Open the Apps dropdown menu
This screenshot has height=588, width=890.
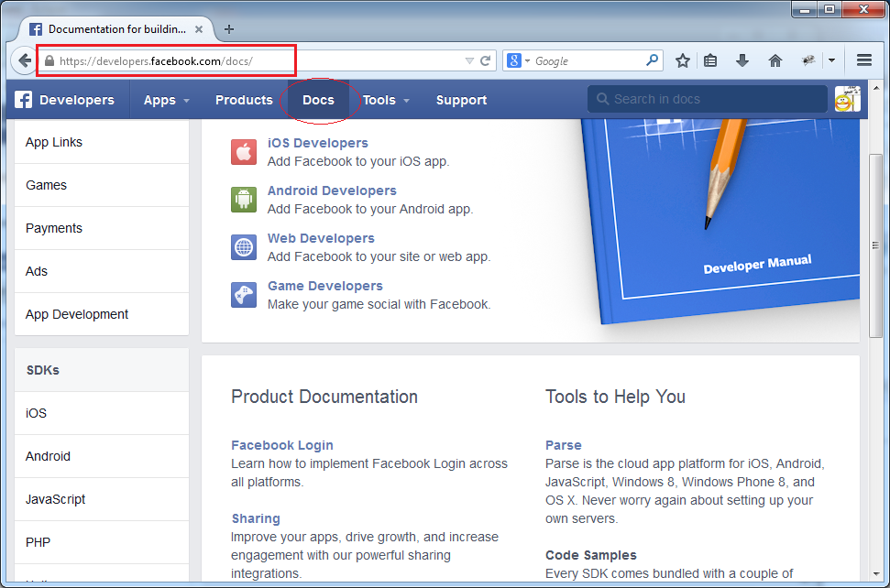click(x=166, y=100)
